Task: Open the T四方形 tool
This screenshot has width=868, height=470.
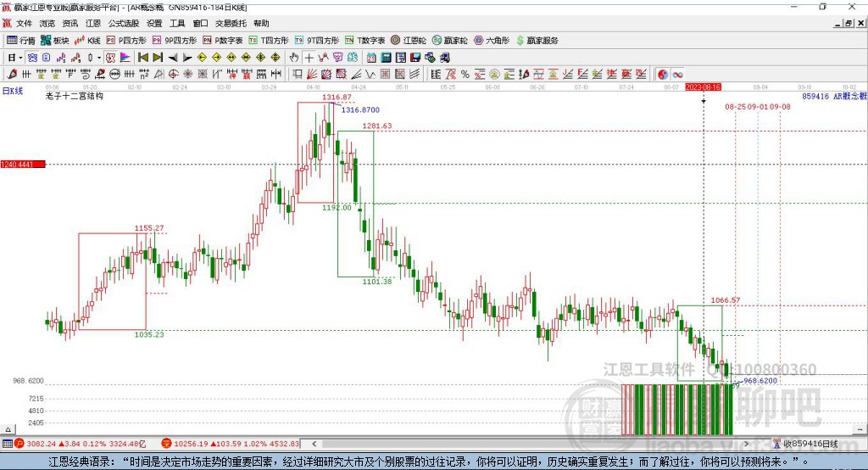Action: pos(269,41)
